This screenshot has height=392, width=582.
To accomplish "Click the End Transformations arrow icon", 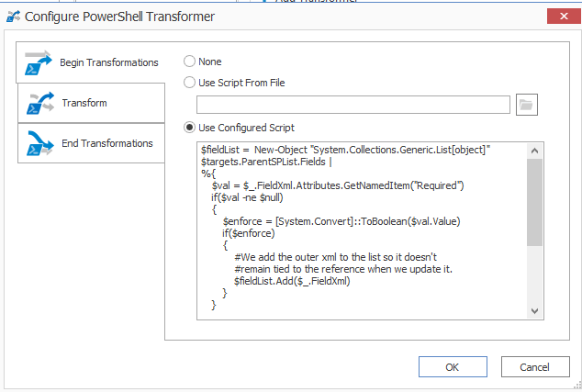I will (x=39, y=143).
